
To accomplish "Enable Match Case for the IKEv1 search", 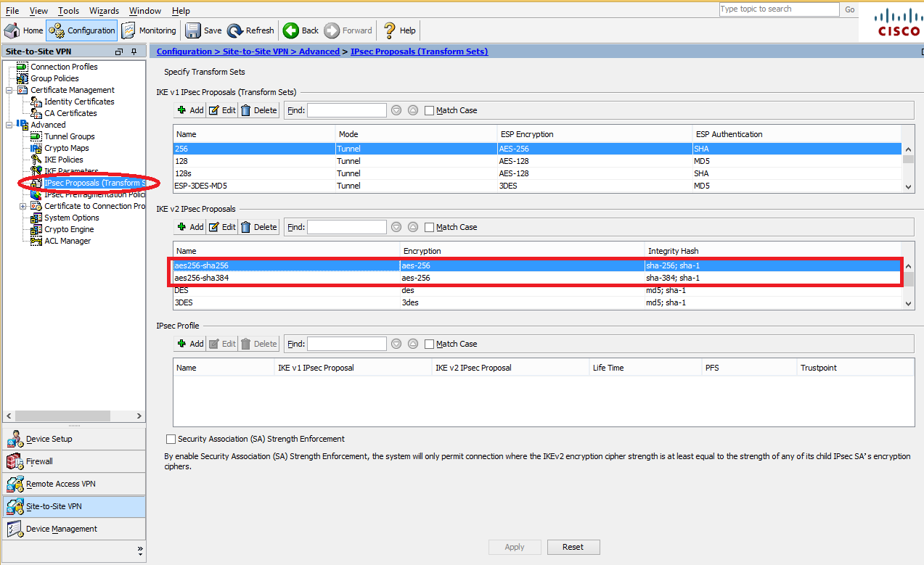I will (429, 110).
